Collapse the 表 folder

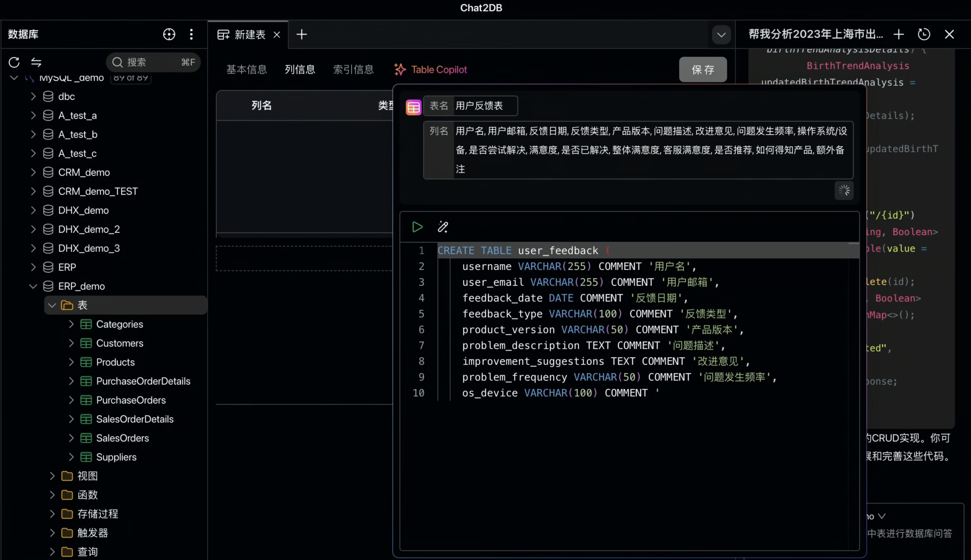click(x=52, y=305)
